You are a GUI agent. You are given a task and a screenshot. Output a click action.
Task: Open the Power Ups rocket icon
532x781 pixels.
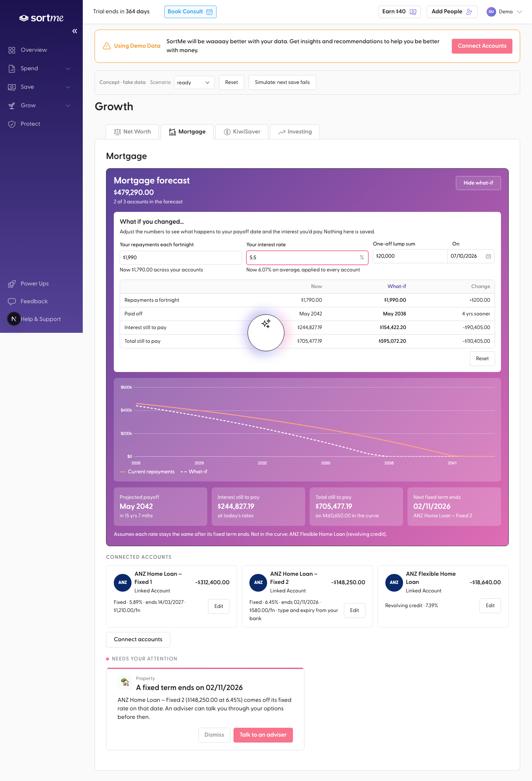click(x=12, y=284)
